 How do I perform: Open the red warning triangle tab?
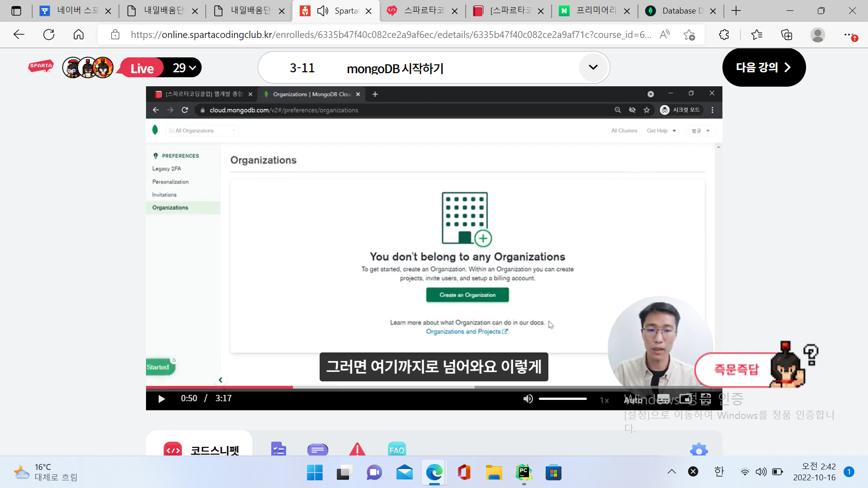pyautogui.click(x=357, y=449)
